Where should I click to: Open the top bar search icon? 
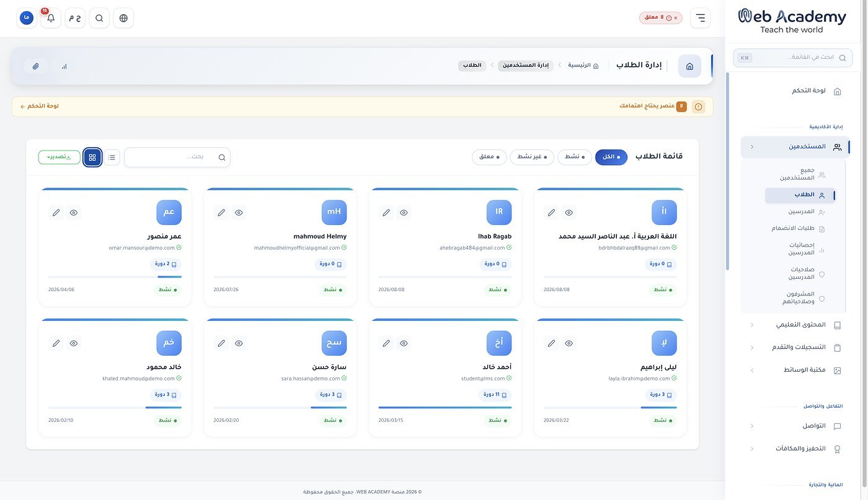point(99,18)
